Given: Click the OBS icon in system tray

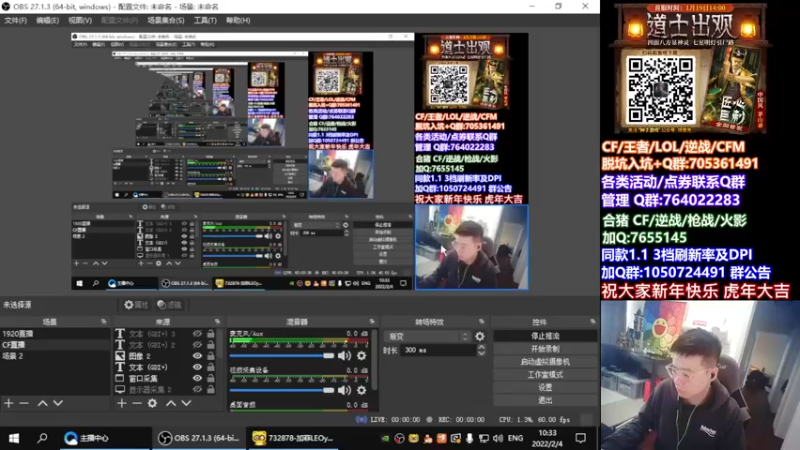Looking at the screenshot, I should pos(399,438).
